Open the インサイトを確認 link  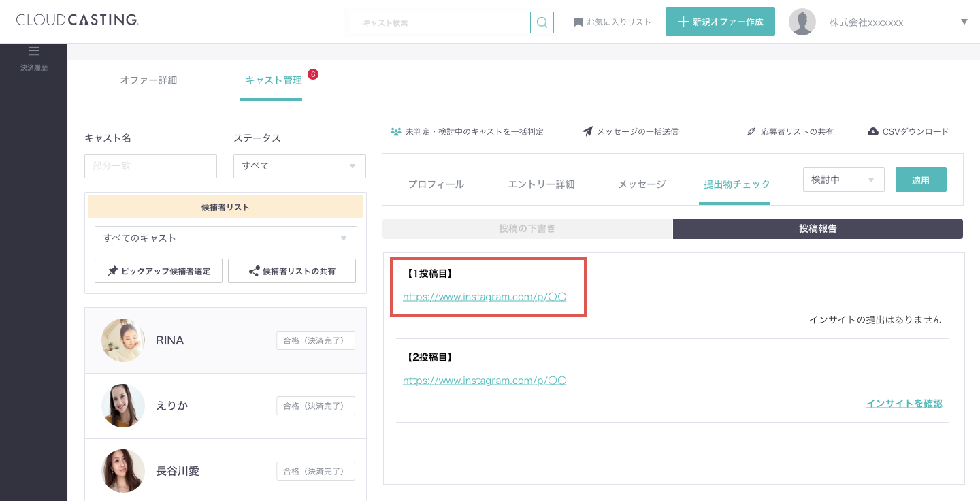904,403
